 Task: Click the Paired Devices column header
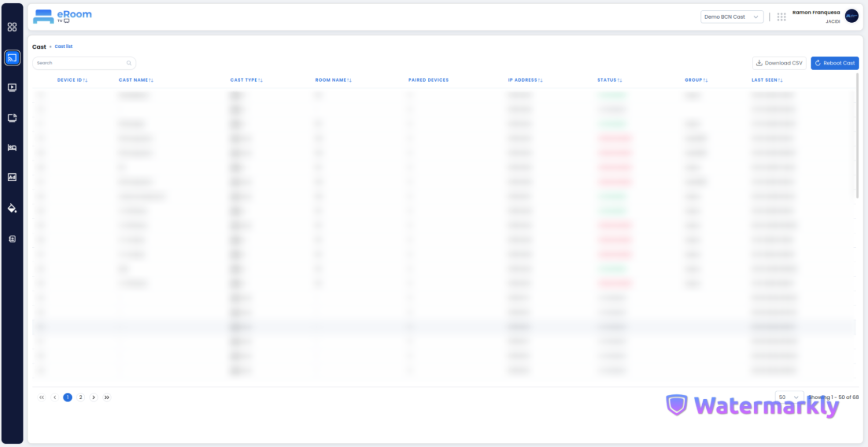coord(428,80)
